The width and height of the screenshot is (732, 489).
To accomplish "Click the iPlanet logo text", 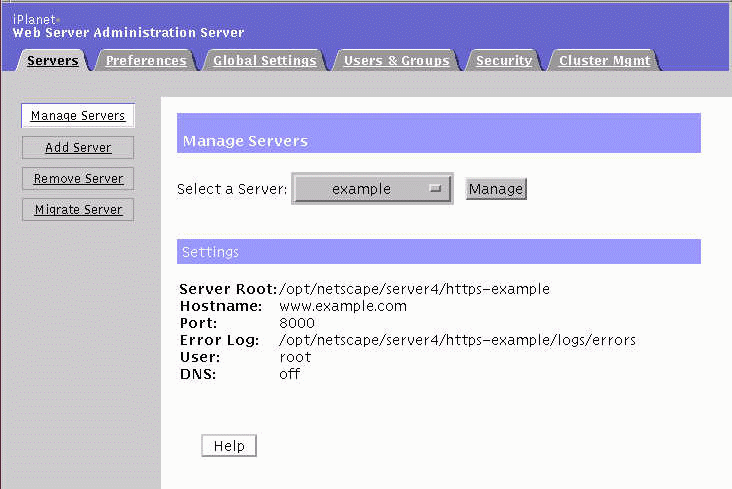I will (x=35, y=20).
